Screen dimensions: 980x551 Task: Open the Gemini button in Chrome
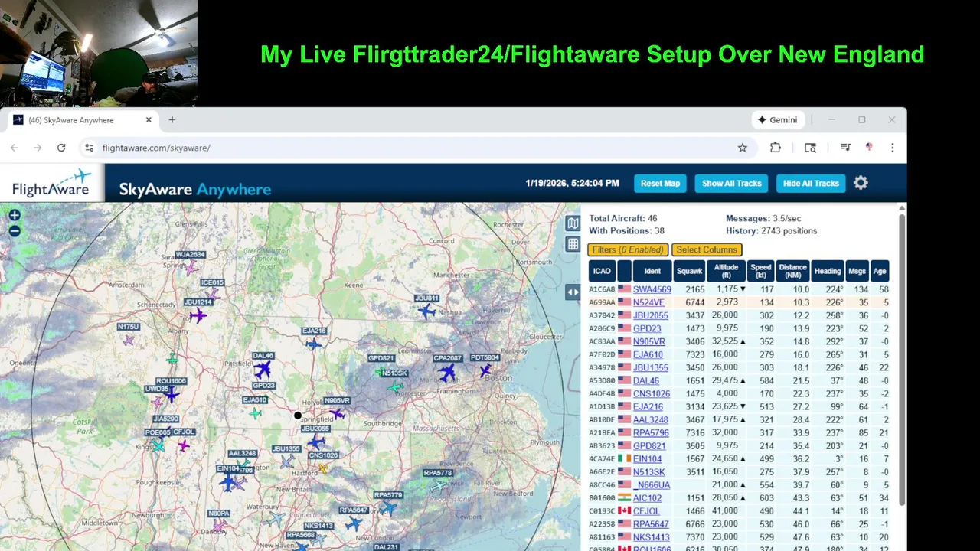pyautogui.click(x=777, y=120)
